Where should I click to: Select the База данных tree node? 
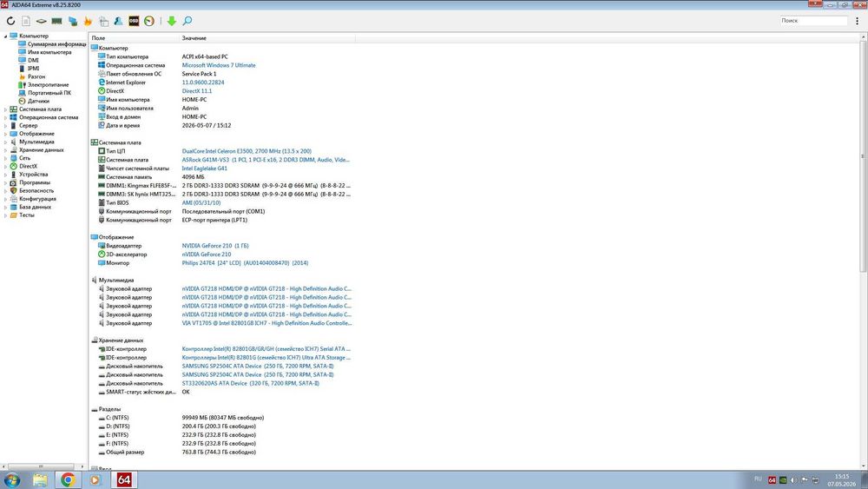(35, 207)
